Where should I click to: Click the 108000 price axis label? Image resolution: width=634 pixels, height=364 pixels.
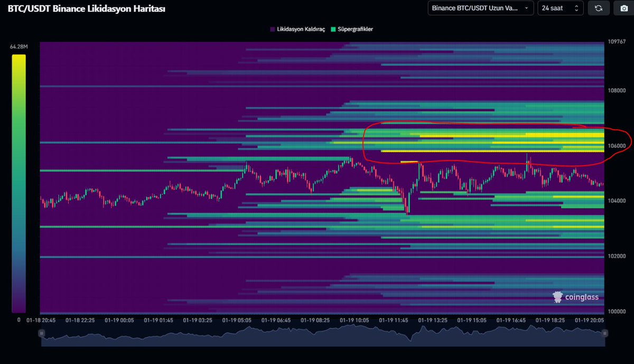[617, 90]
